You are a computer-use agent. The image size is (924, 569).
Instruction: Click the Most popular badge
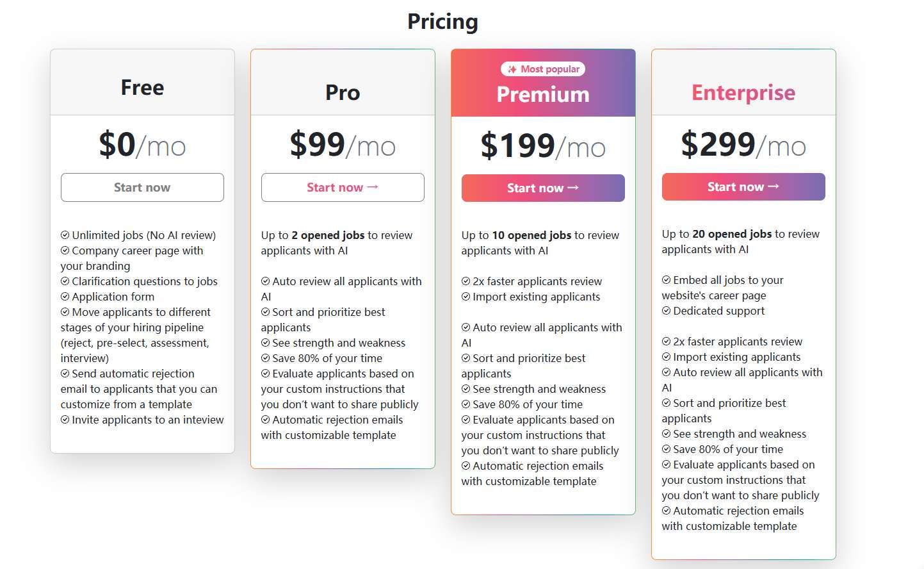click(543, 69)
